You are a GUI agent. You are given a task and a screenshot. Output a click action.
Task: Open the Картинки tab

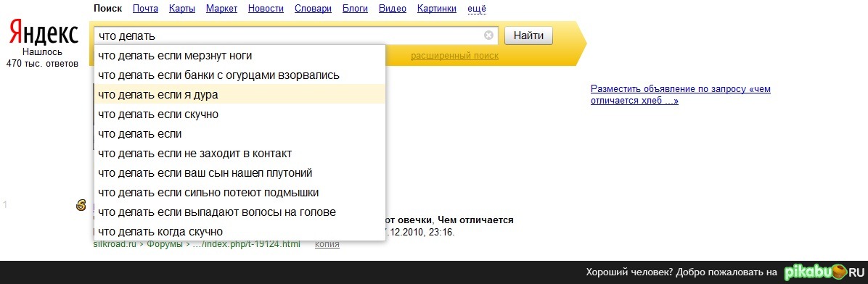(437, 8)
